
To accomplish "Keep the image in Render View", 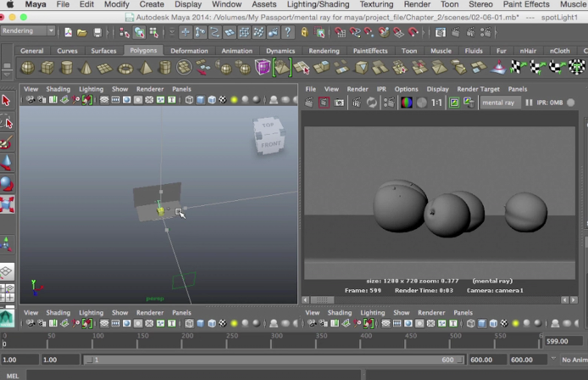I will point(454,103).
